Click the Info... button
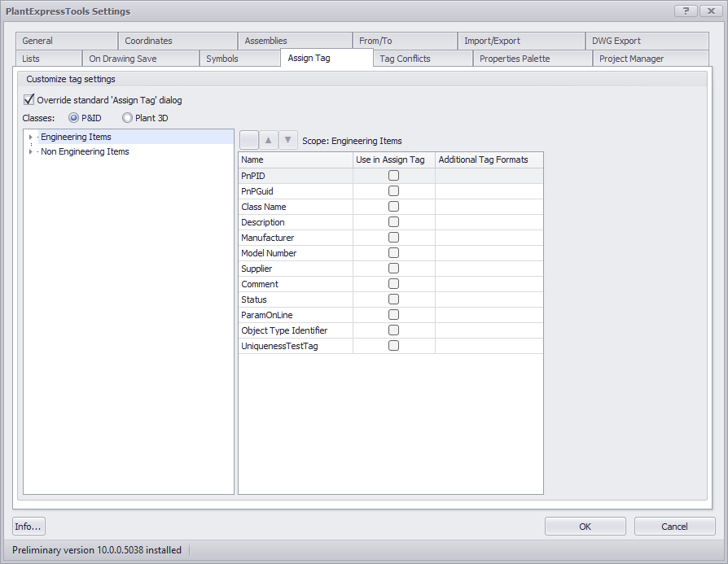 pos(29,527)
